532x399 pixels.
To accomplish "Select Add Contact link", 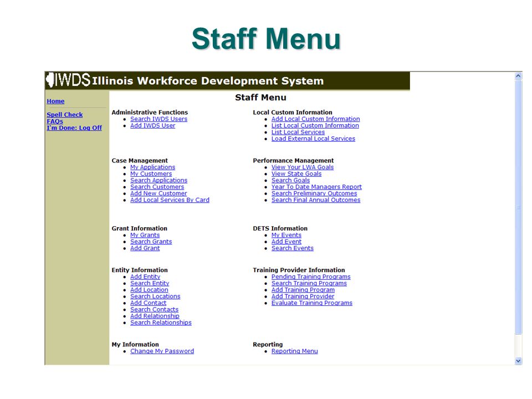I will (x=149, y=303).
